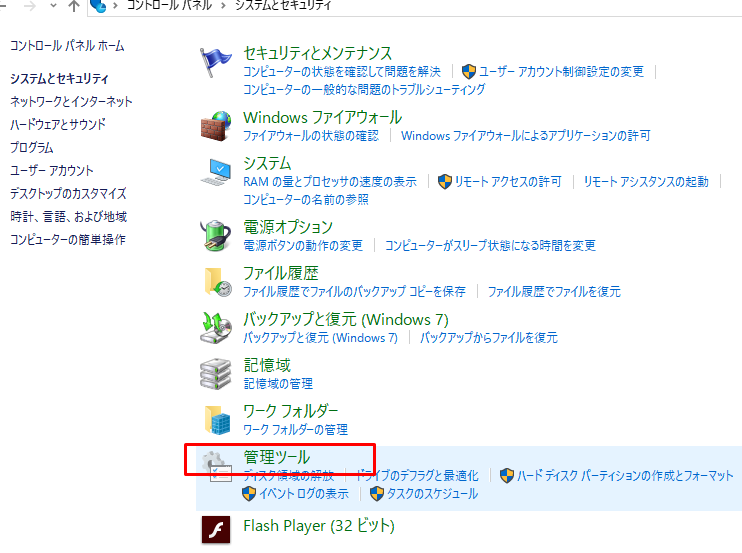Screen dimensions: 742x553
Task: Click the Power Options battery icon
Action: coord(215,235)
